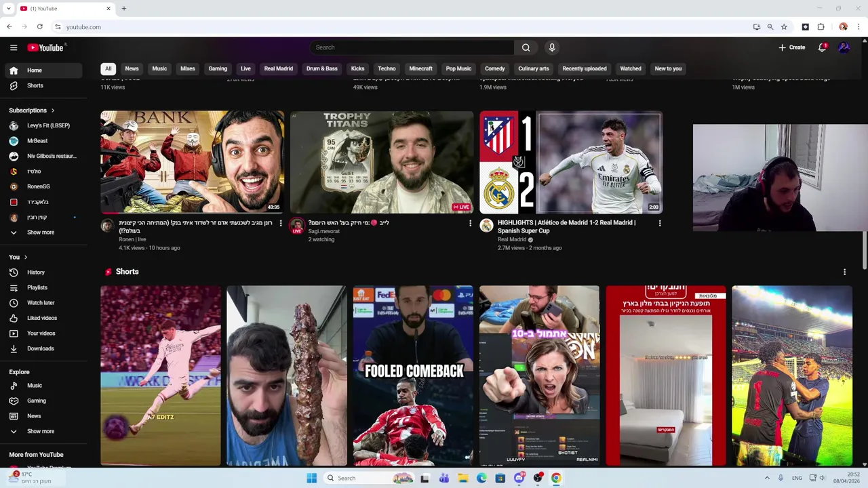Viewport: 868px width, 488px height.
Task: Open Liked videos
Action: point(43,318)
